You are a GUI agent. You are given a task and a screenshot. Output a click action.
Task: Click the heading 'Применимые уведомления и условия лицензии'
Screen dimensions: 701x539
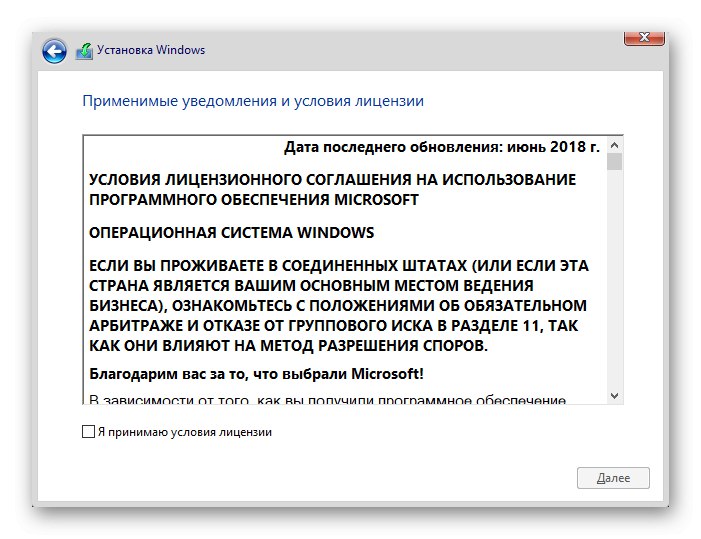click(253, 101)
